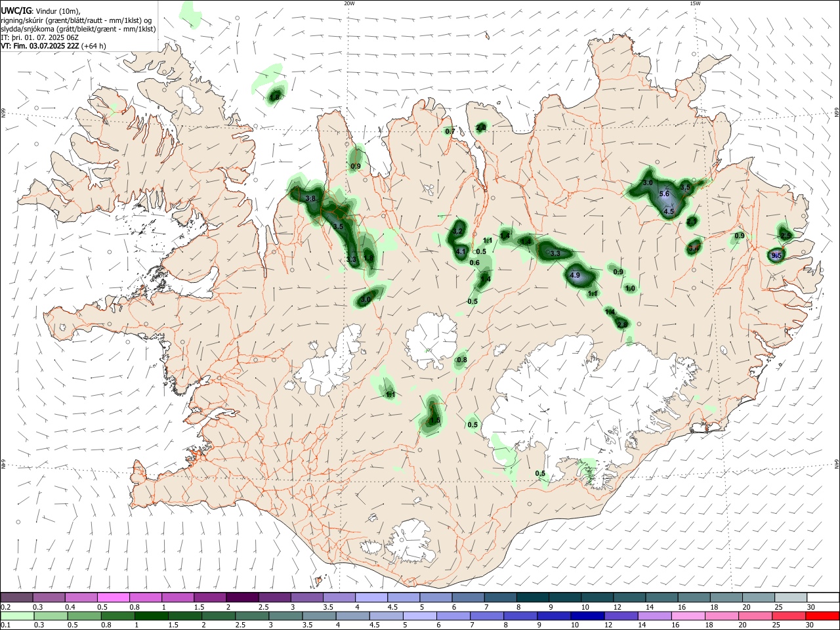Click the 'slydda/snjókoma (grátt/bleikt/grænt' description line

[78, 29]
